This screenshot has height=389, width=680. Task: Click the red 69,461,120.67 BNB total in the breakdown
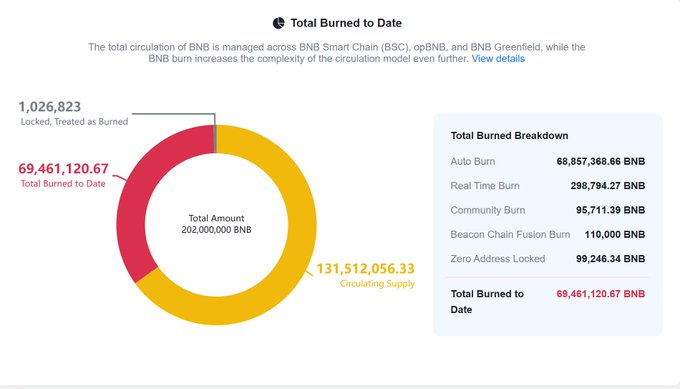(601, 294)
